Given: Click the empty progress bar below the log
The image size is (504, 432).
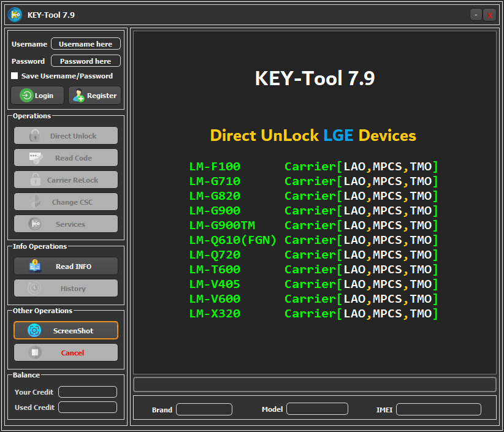Looking at the screenshot, I should pyautogui.click(x=315, y=384).
